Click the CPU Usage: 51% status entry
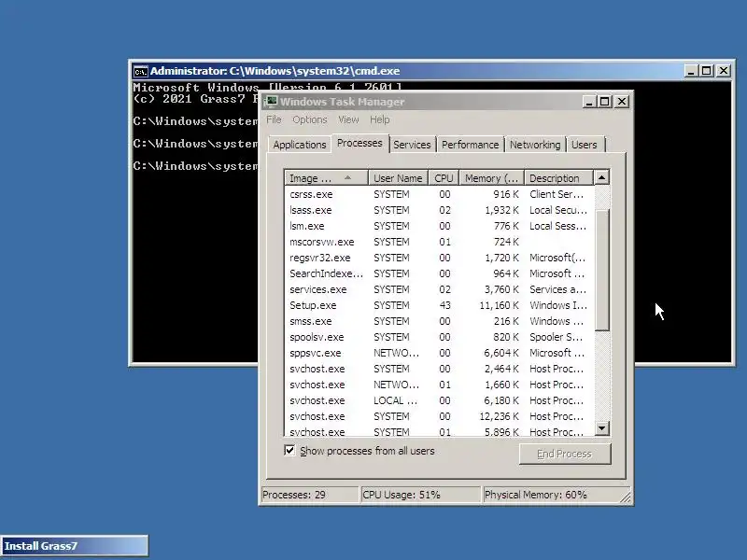Screen dimensions: 747x560 point(421,495)
